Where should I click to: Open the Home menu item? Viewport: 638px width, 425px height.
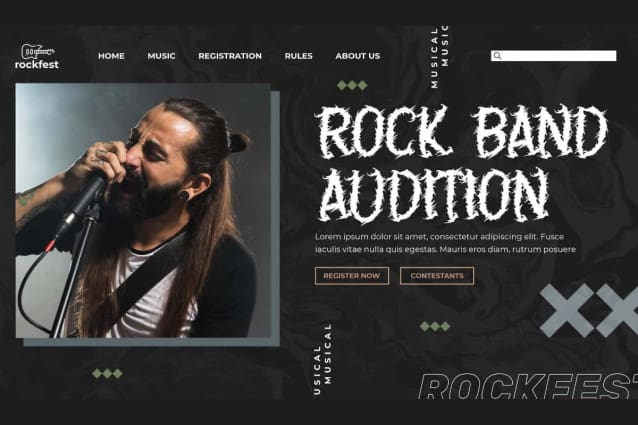pyautogui.click(x=111, y=56)
